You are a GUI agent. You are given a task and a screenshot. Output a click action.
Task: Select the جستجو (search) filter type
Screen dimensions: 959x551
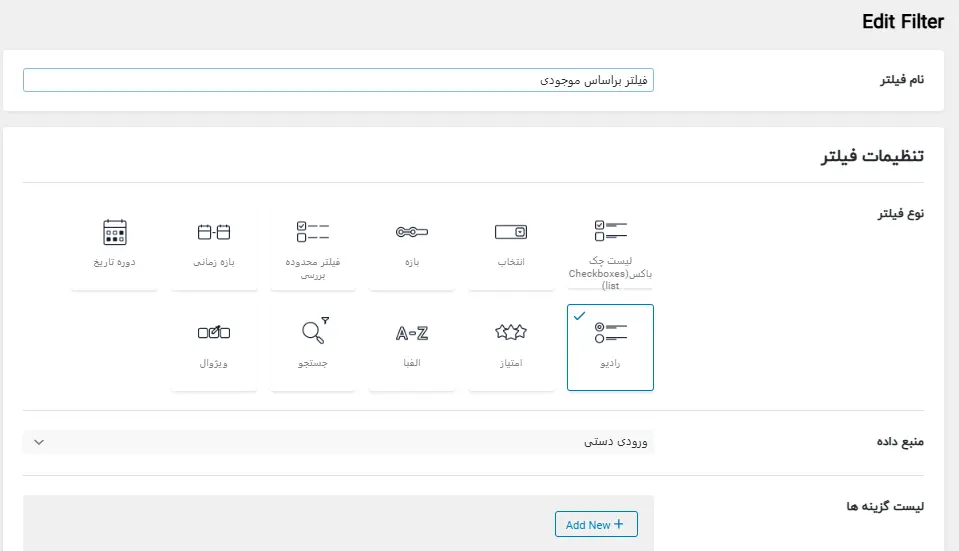[x=313, y=347]
